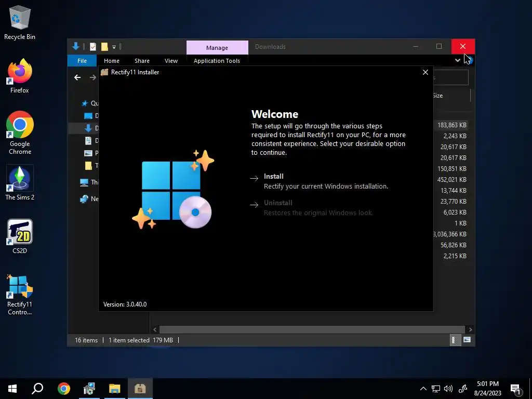The width and height of the screenshot is (532, 399).
Task: Open the Rectify11 Control Center desktop shortcut
Action: click(x=20, y=295)
